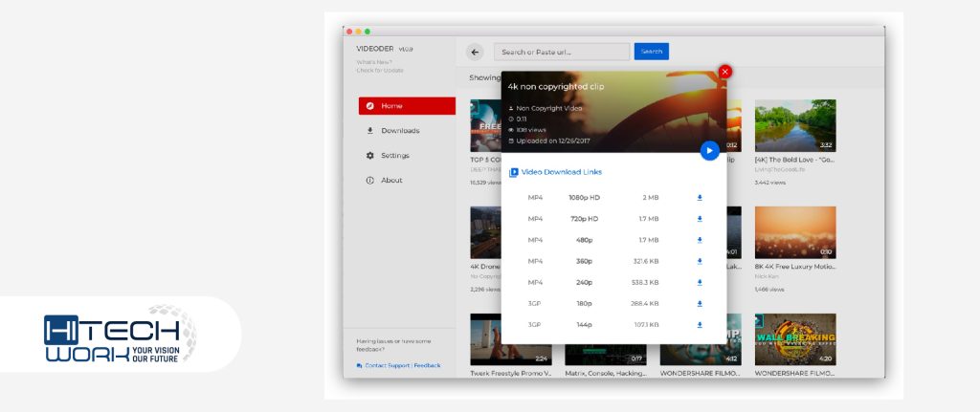Click the Video Download Links heading
980x412 pixels.
click(x=561, y=172)
